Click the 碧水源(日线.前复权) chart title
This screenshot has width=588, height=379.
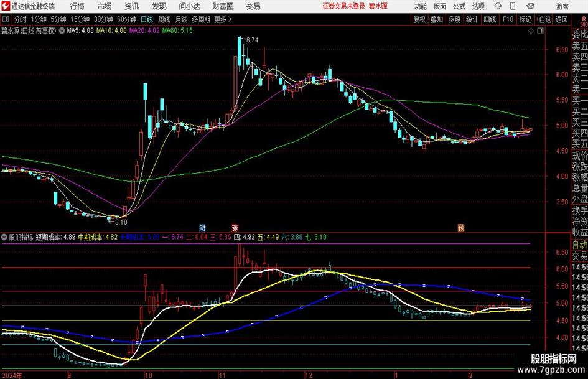29,30
